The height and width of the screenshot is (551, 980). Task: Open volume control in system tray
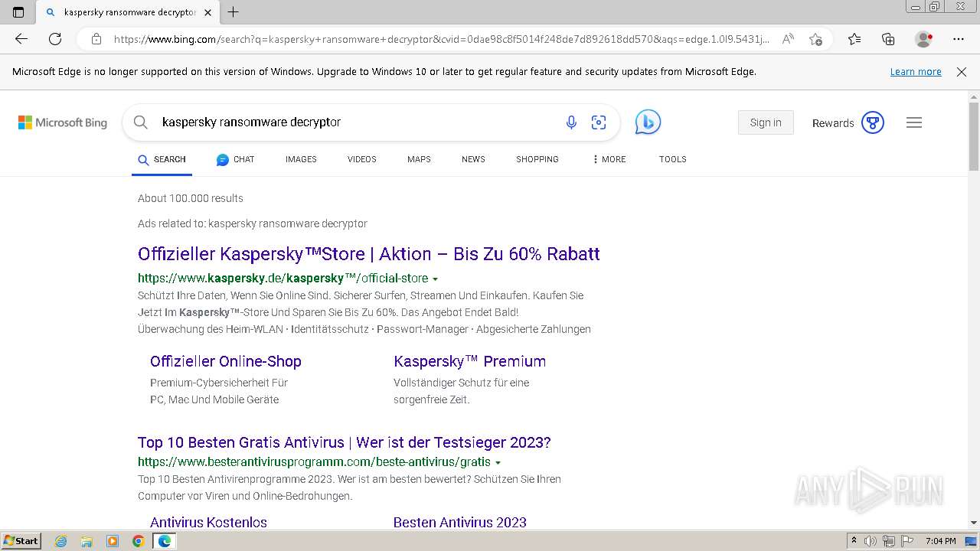[x=871, y=541]
